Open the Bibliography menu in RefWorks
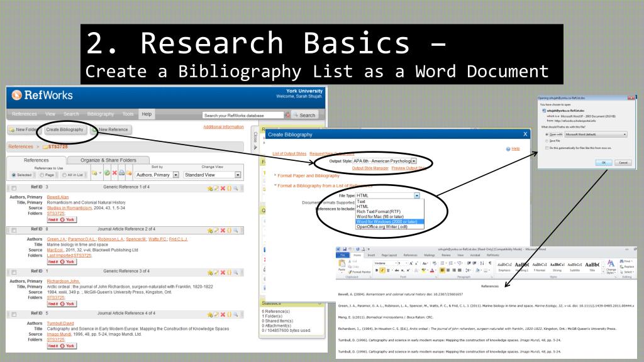The width and height of the screenshot is (644, 362). [101, 114]
